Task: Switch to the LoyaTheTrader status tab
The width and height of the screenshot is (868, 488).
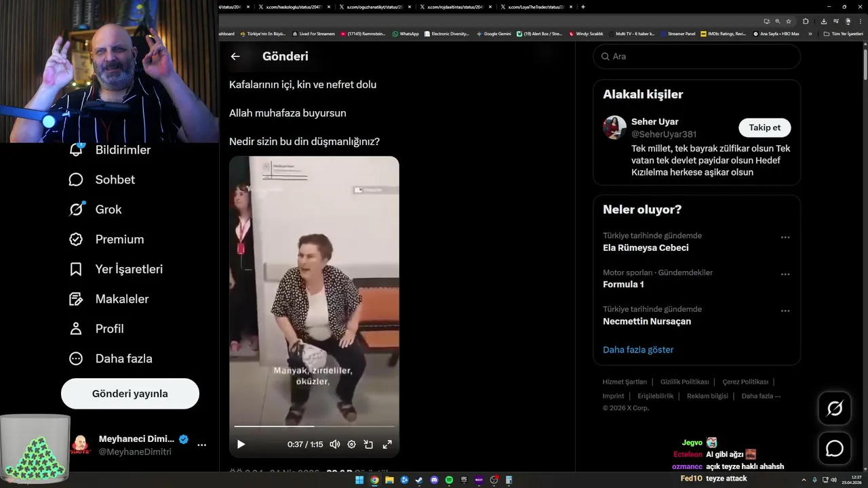Action: coord(537,7)
